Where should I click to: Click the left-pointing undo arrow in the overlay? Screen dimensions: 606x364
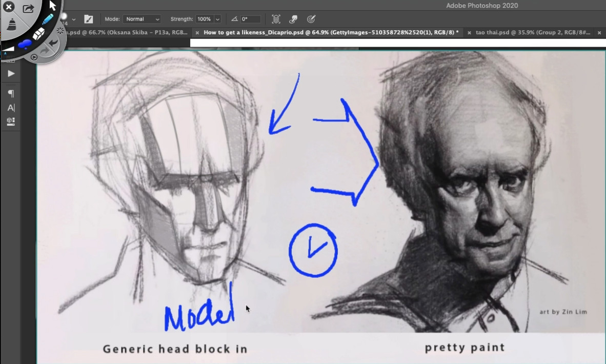(x=53, y=42)
